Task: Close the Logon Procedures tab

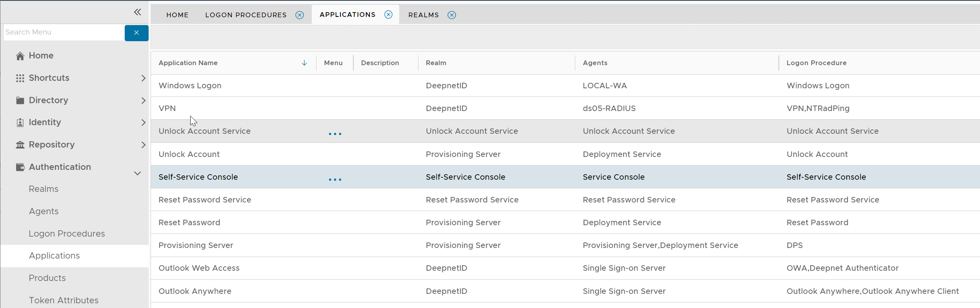Action: point(300,15)
